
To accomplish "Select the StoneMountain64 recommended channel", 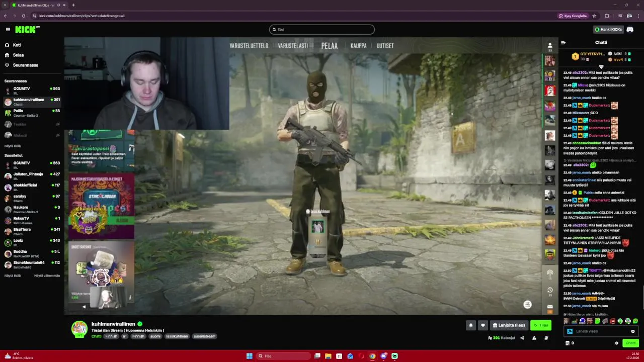I will coord(32,264).
